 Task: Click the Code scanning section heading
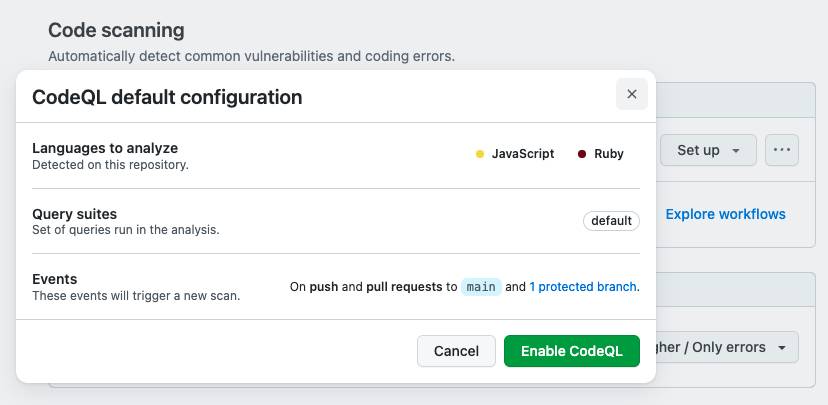[x=116, y=31]
